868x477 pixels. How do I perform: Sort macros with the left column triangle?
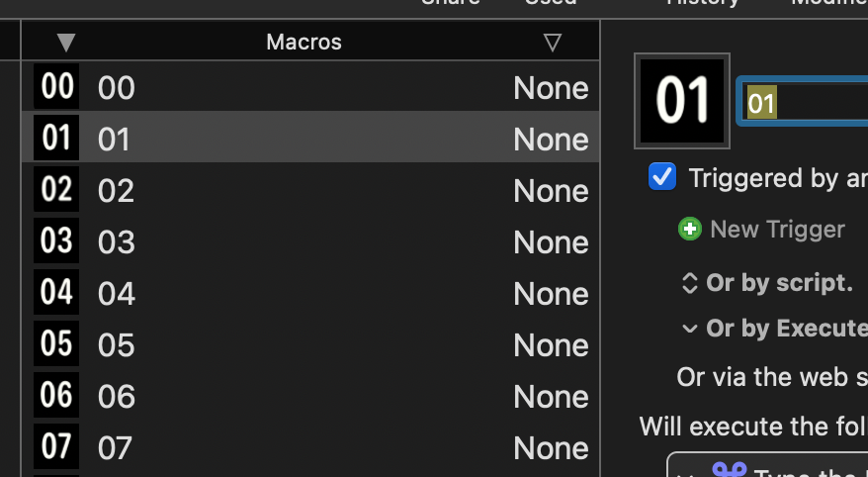pyautogui.click(x=66, y=43)
